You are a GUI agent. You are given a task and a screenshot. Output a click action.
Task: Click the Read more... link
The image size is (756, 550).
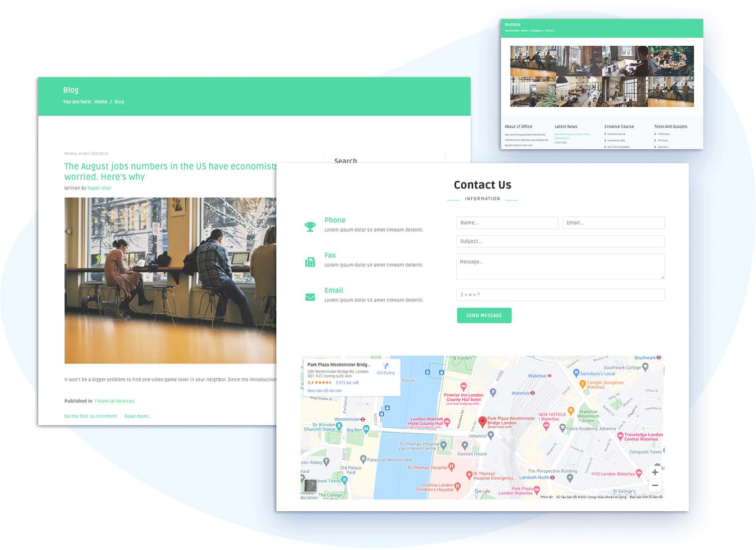tap(138, 416)
